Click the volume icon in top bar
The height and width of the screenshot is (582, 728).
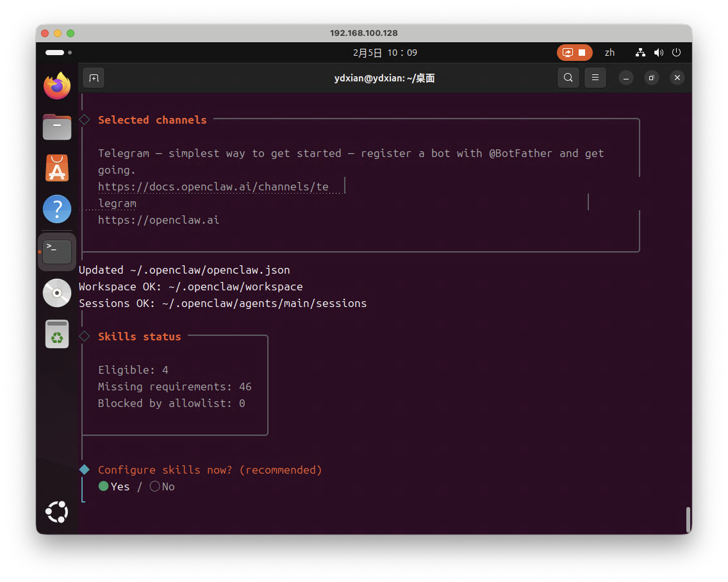[x=658, y=53]
